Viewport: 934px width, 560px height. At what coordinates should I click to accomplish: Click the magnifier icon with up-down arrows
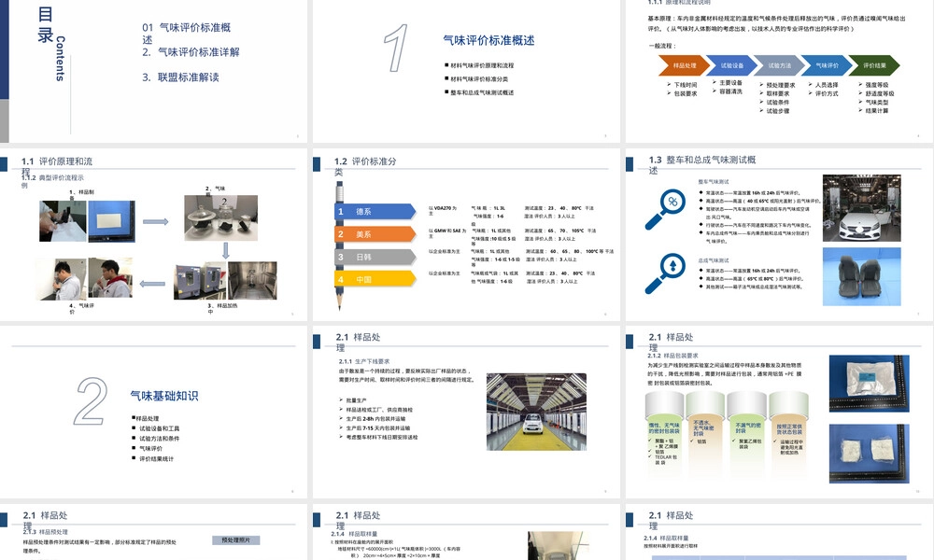click(x=666, y=273)
